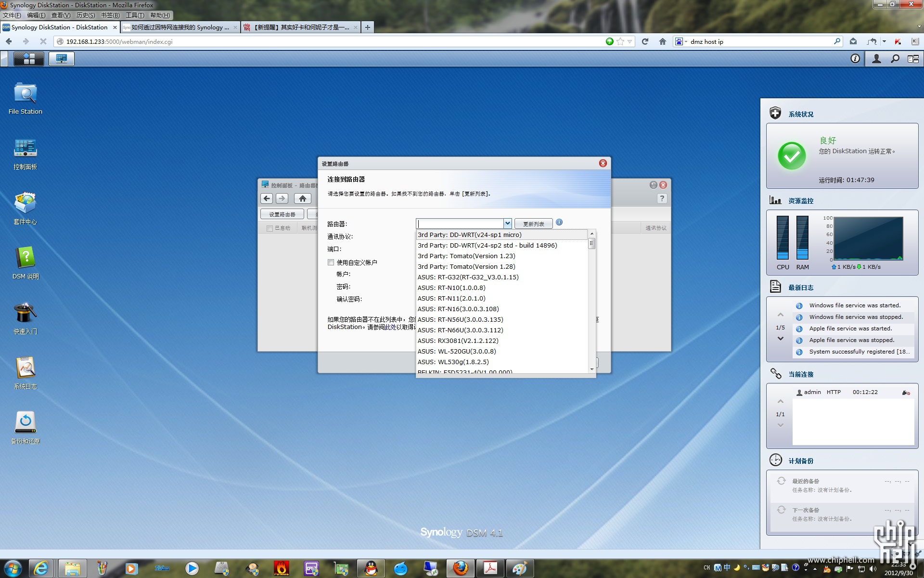This screenshot has height=578, width=924.
Task: Click the forward arrow in control panel window
Action: pos(282,198)
